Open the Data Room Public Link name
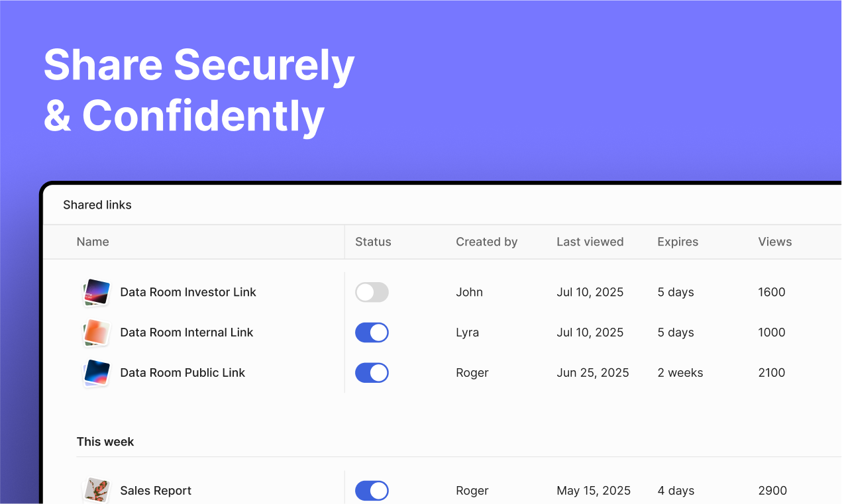 183,373
